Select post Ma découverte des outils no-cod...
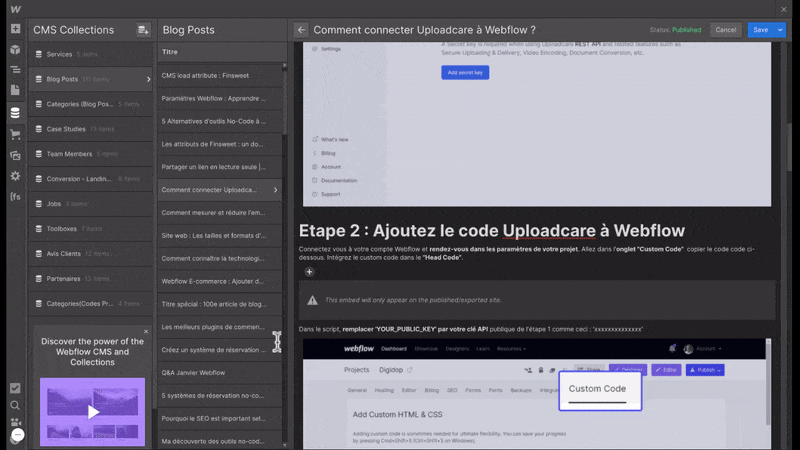This screenshot has height=450, width=800. pos(220,441)
